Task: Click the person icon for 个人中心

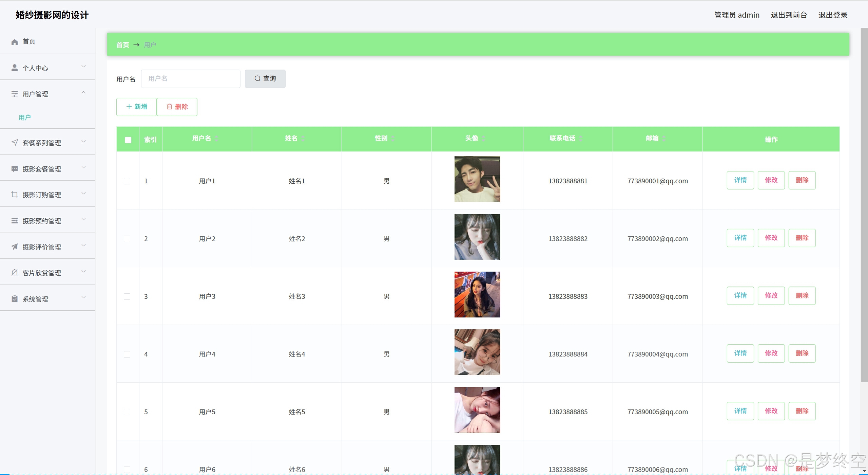Action: (x=14, y=68)
